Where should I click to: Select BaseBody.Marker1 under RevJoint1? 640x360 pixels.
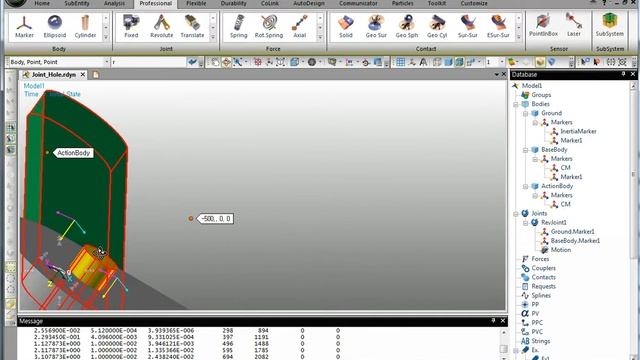[575, 241]
